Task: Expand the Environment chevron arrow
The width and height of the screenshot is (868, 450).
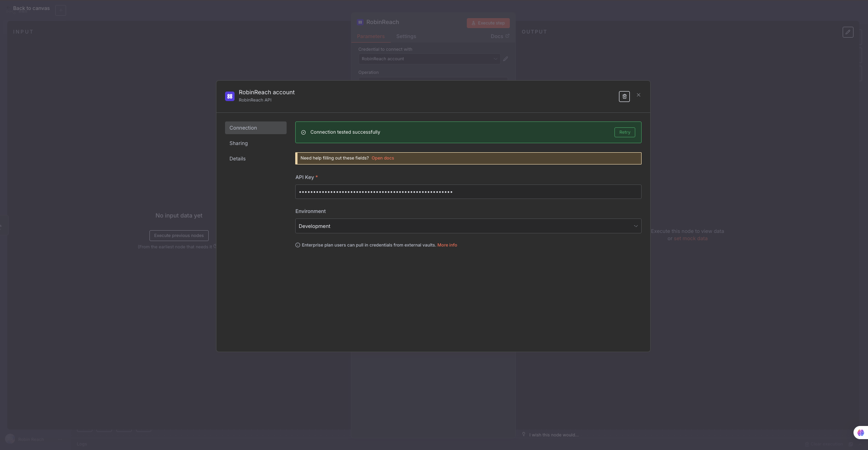Action: tap(635, 226)
